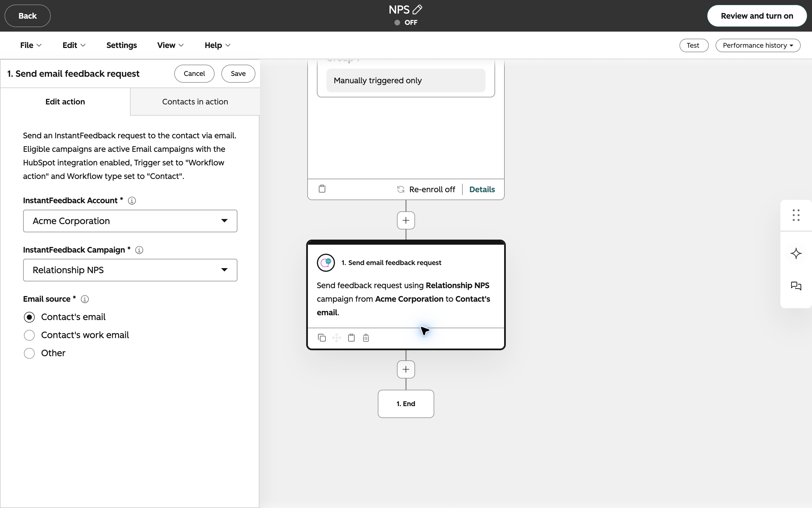Select the Edit action tab
Screen dimensions: 812x508
(65, 102)
